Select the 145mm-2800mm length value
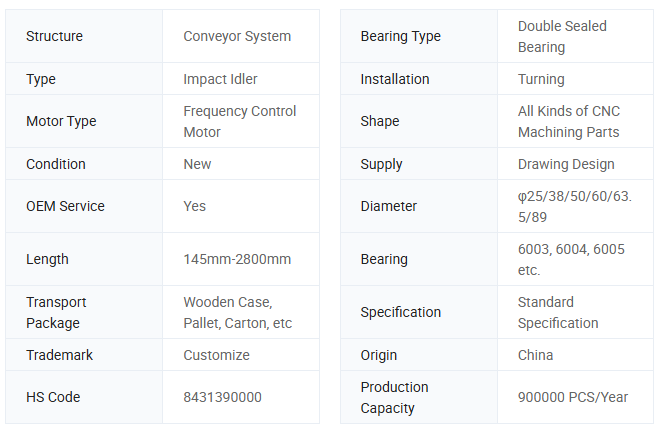The width and height of the screenshot is (658, 428). [x=237, y=259]
